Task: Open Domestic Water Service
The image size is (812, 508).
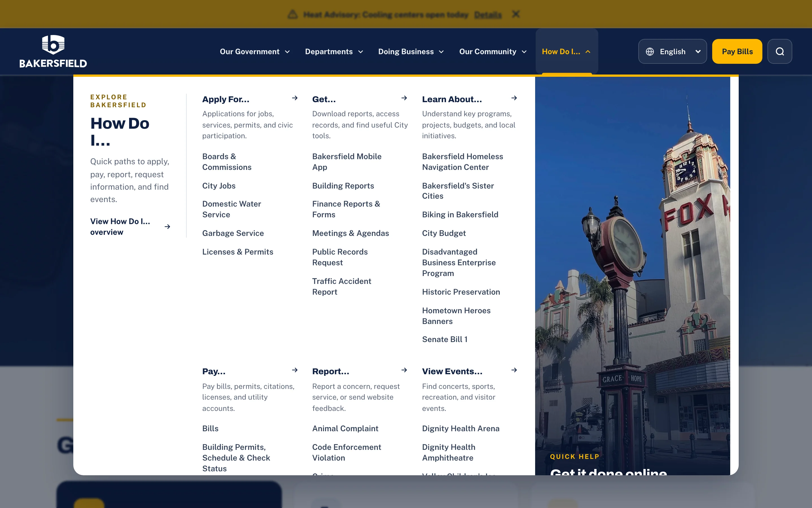Action: [x=231, y=209]
